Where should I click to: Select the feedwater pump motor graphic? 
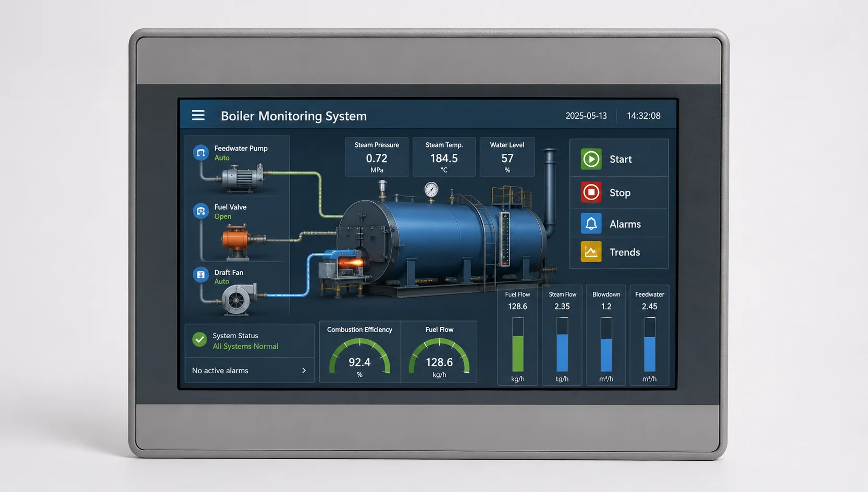pos(243,178)
